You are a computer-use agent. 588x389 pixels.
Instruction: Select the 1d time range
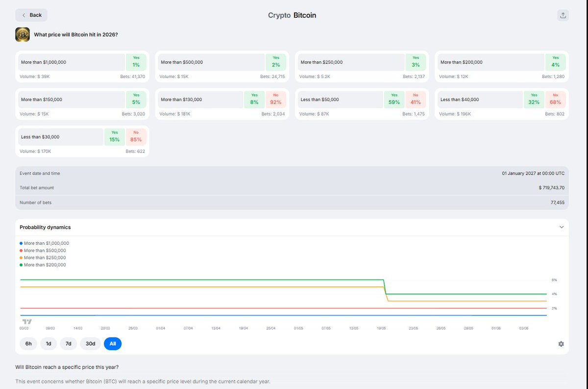pos(49,344)
